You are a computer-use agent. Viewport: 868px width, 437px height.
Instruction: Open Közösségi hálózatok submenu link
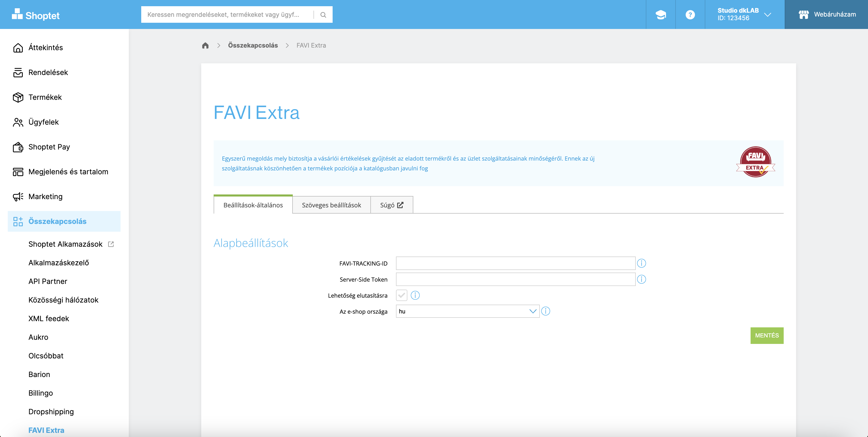[x=63, y=300]
